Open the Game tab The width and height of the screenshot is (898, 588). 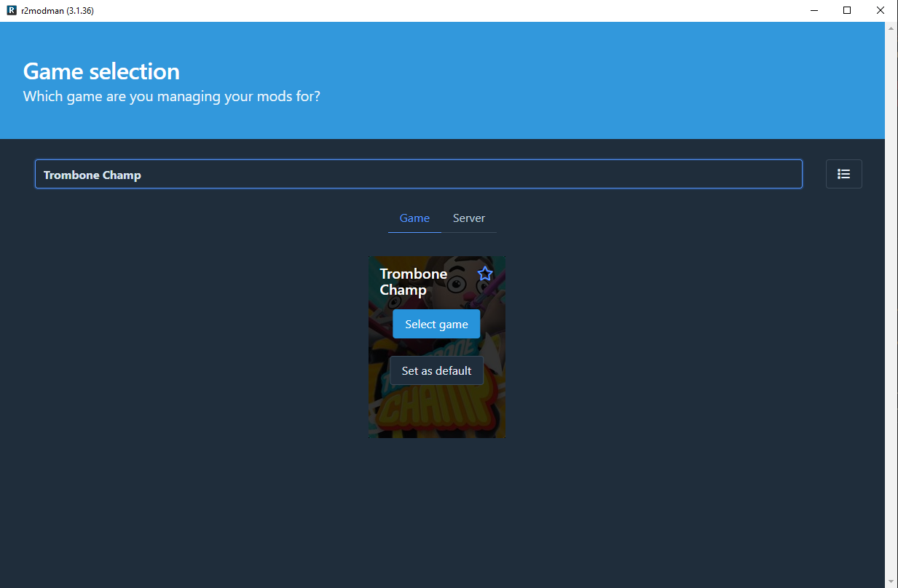point(414,218)
